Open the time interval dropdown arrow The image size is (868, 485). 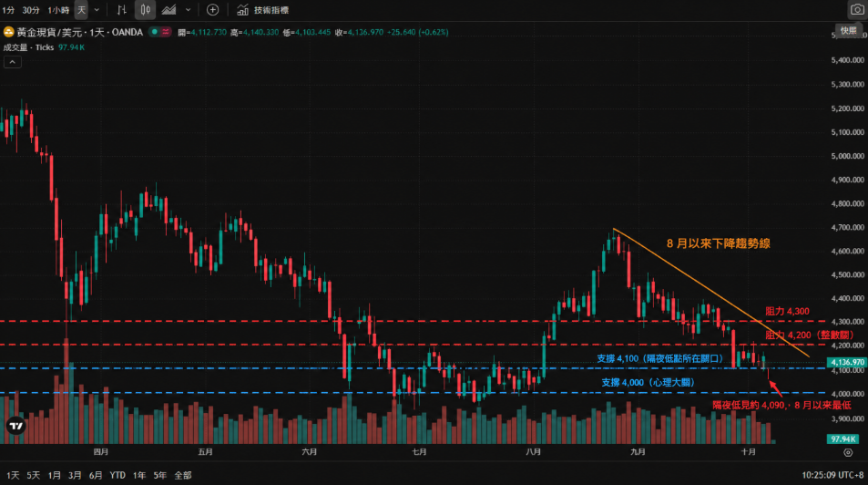tap(97, 10)
